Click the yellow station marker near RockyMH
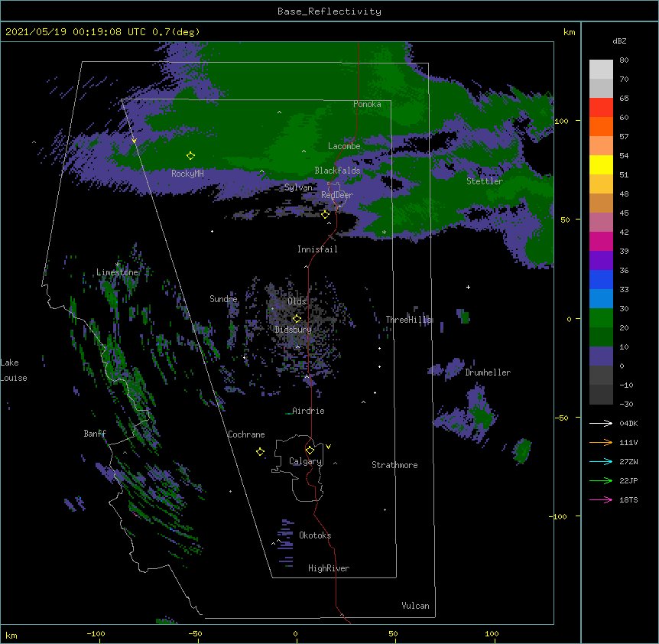 (190, 156)
